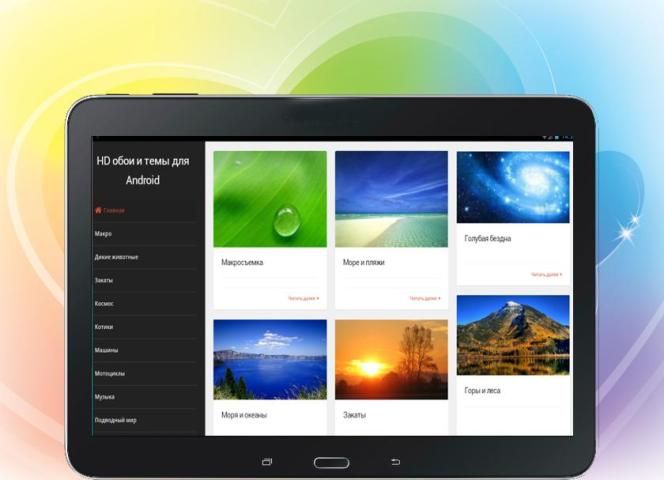The height and width of the screenshot is (480, 664).
Task: Select Дикие животные in the sidebar
Action: tap(117, 257)
